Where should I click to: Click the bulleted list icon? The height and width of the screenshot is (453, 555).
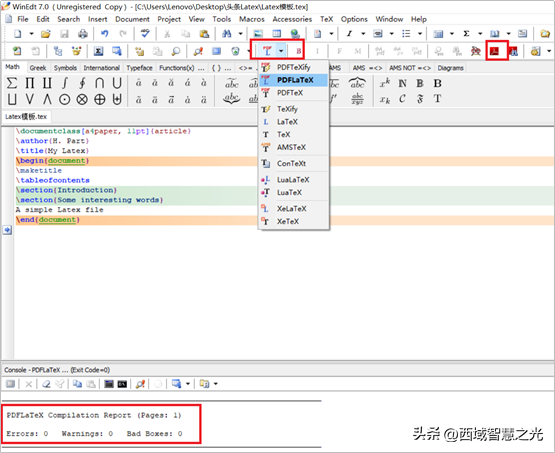[406, 34]
